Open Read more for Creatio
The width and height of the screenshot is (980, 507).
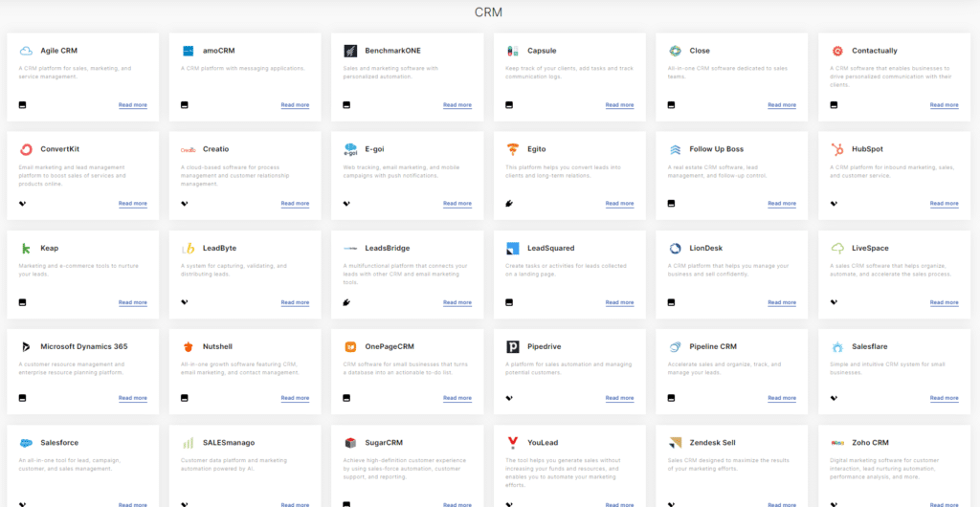tap(295, 204)
